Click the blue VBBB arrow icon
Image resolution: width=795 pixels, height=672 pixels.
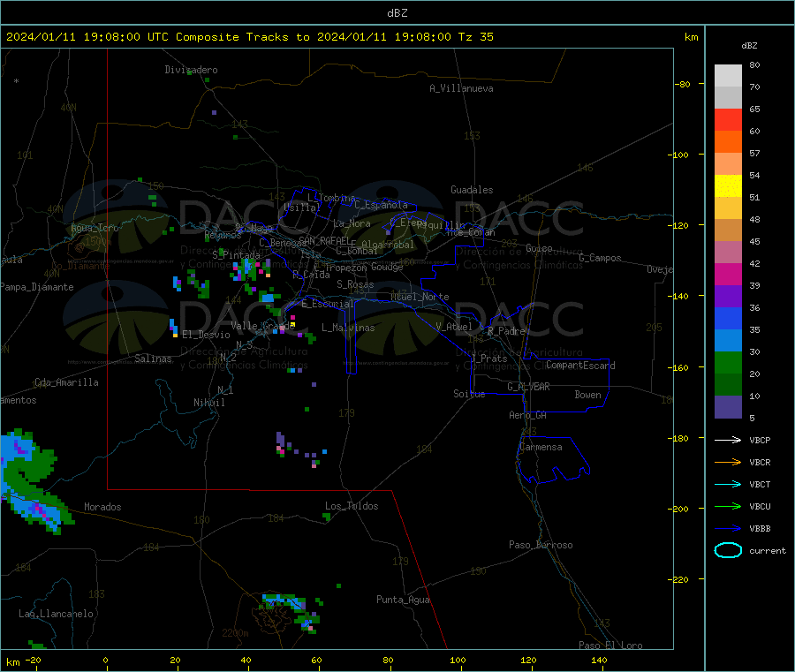(728, 529)
